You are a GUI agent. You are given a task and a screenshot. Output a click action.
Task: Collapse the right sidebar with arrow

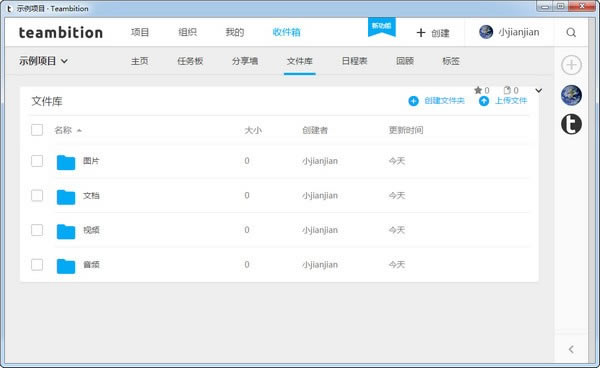(x=571, y=349)
